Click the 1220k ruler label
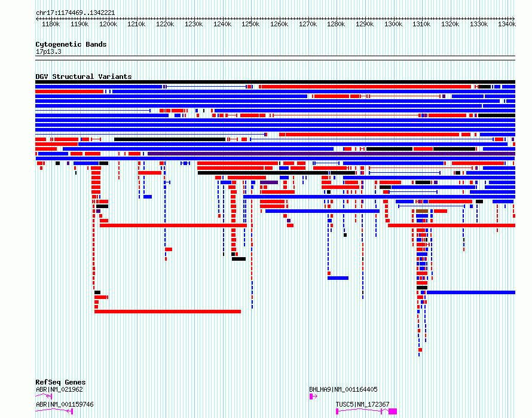 pos(165,24)
